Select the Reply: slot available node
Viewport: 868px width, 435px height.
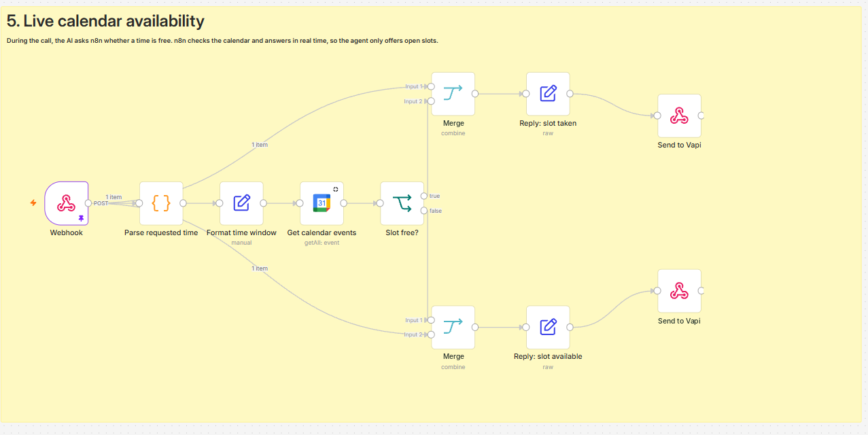pyautogui.click(x=548, y=327)
